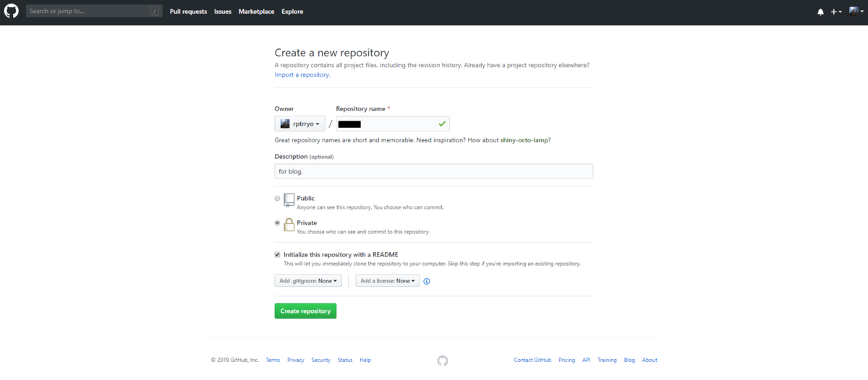Focus the Search or jump to box

point(94,12)
